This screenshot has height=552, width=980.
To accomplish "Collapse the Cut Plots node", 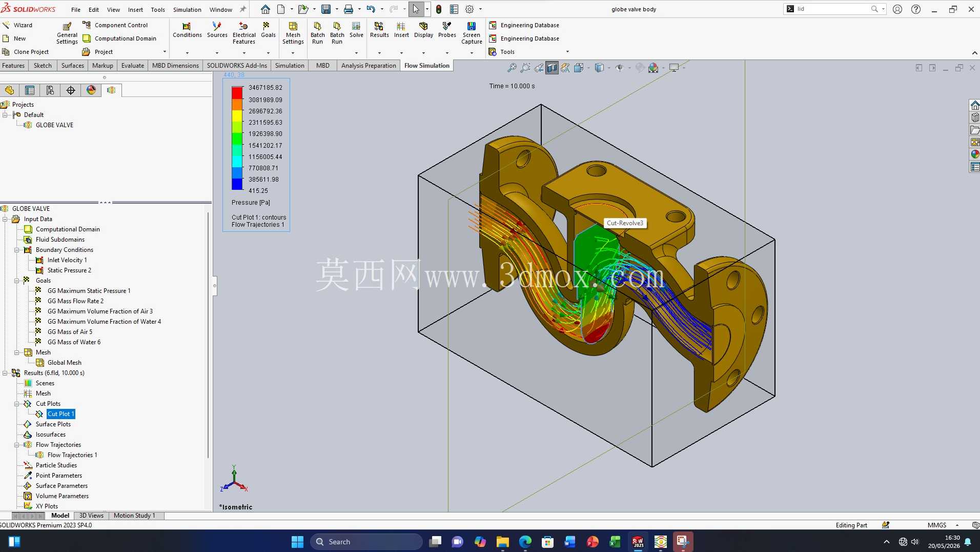I will [17, 404].
